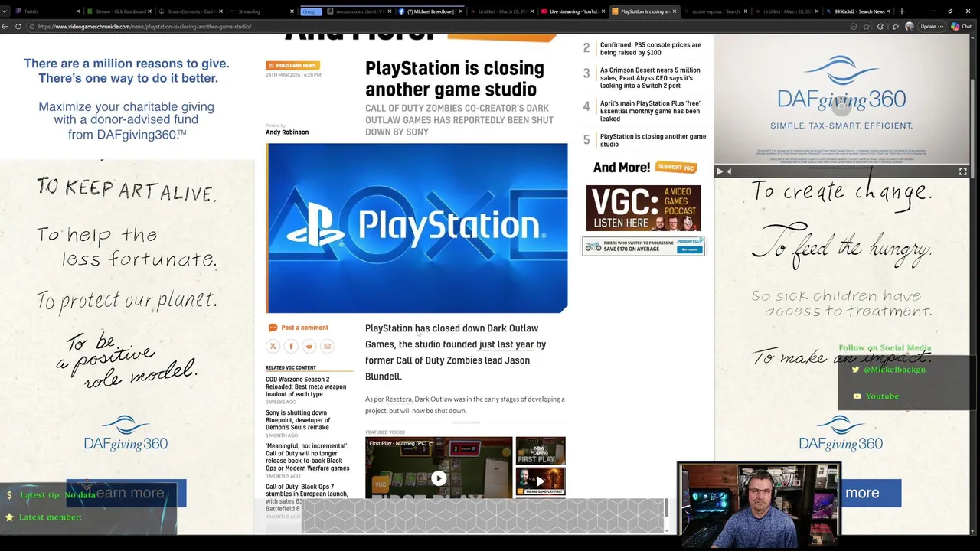Expand DAFgiving360 ad video to fullscreen

[x=963, y=171]
